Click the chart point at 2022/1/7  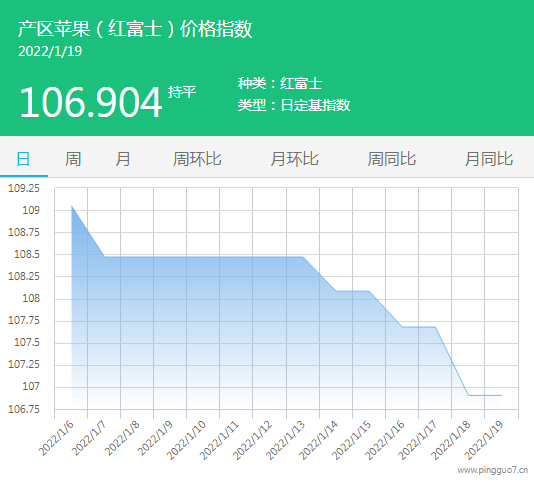[x=104, y=256]
